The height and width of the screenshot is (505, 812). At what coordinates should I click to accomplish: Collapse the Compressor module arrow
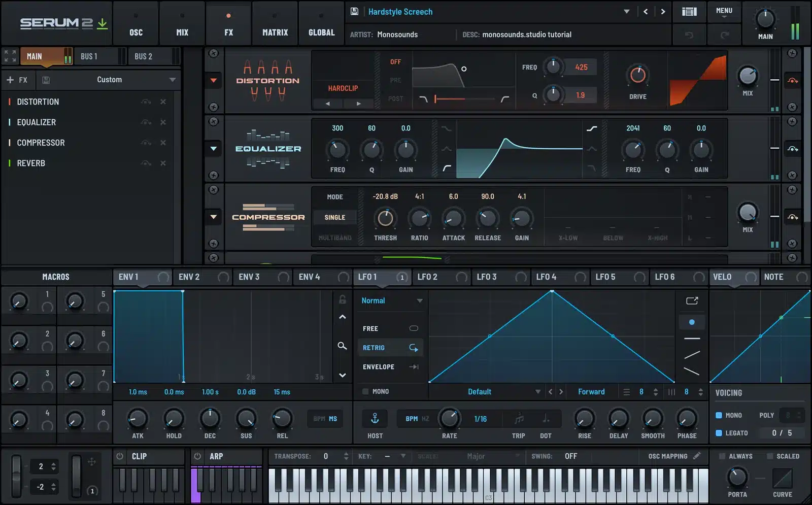point(214,217)
